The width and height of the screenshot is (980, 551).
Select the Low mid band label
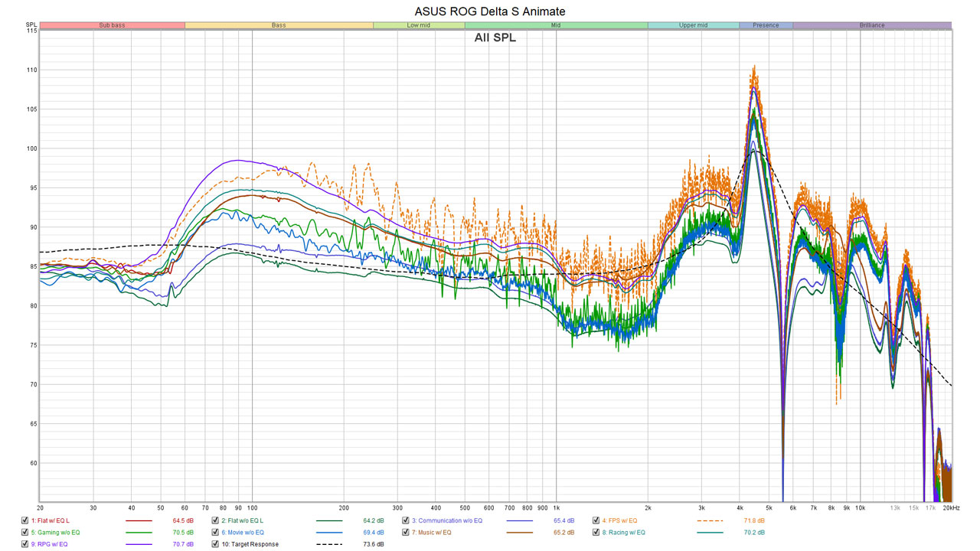click(x=419, y=25)
